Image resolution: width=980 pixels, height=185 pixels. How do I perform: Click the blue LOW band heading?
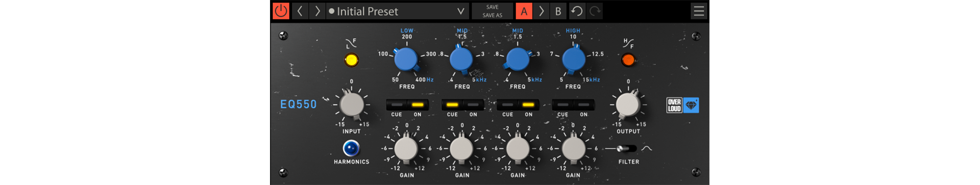click(x=407, y=31)
